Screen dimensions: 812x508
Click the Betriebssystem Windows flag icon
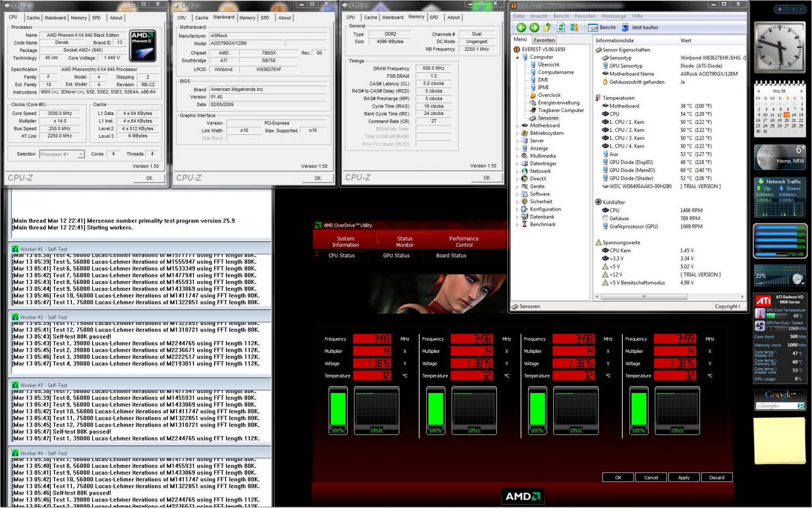click(525, 133)
